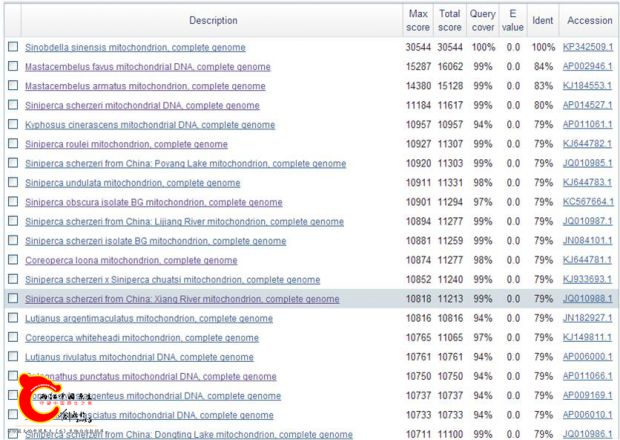Image resolution: width=620 pixels, height=440 pixels.
Task: Click the orange watermark logo icon
Action: 30,406
